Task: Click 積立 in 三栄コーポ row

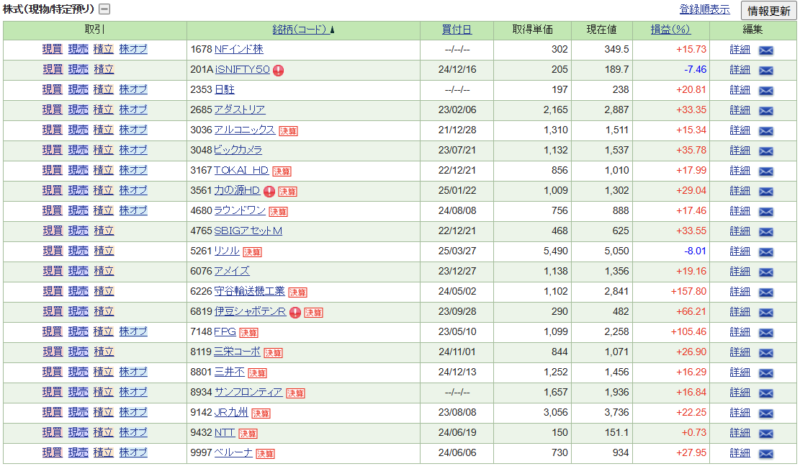Action: tap(104, 352)
